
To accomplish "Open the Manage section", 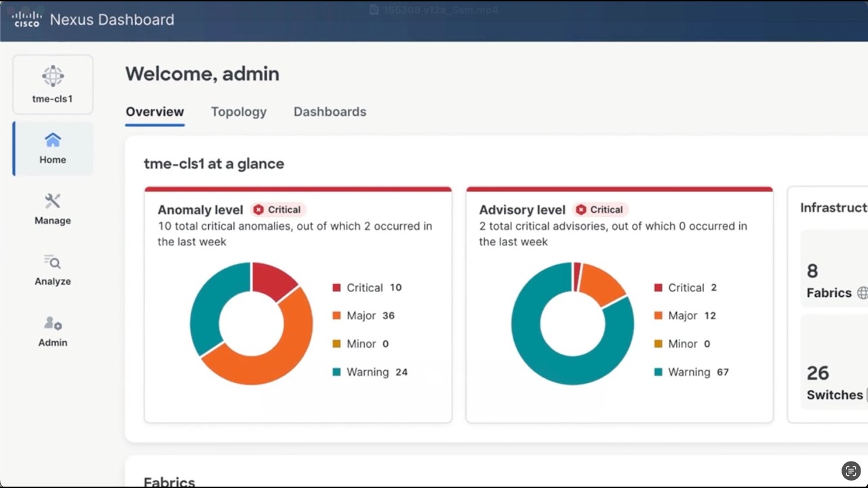I will (x=53, y=209).
